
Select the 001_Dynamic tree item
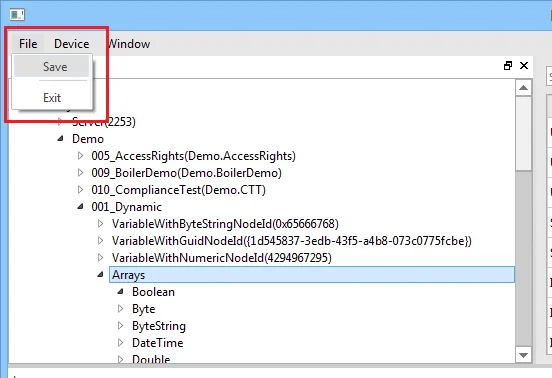126,207
